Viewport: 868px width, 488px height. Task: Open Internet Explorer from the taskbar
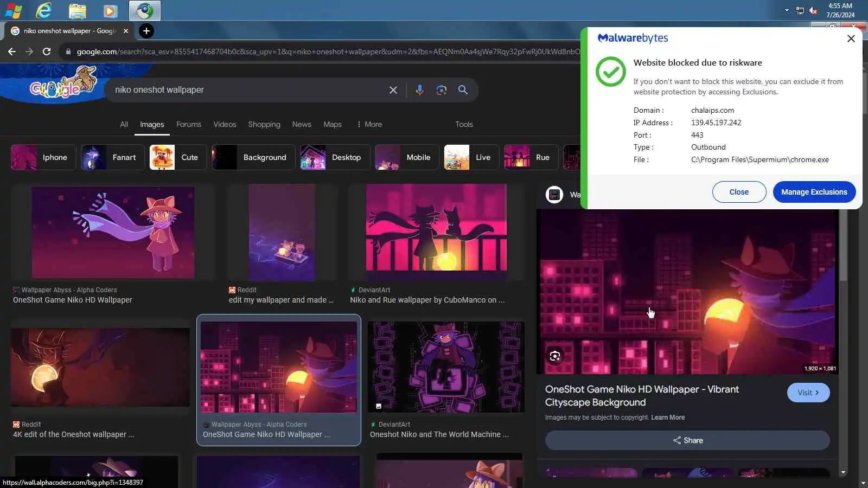click(x=43, y=10)
